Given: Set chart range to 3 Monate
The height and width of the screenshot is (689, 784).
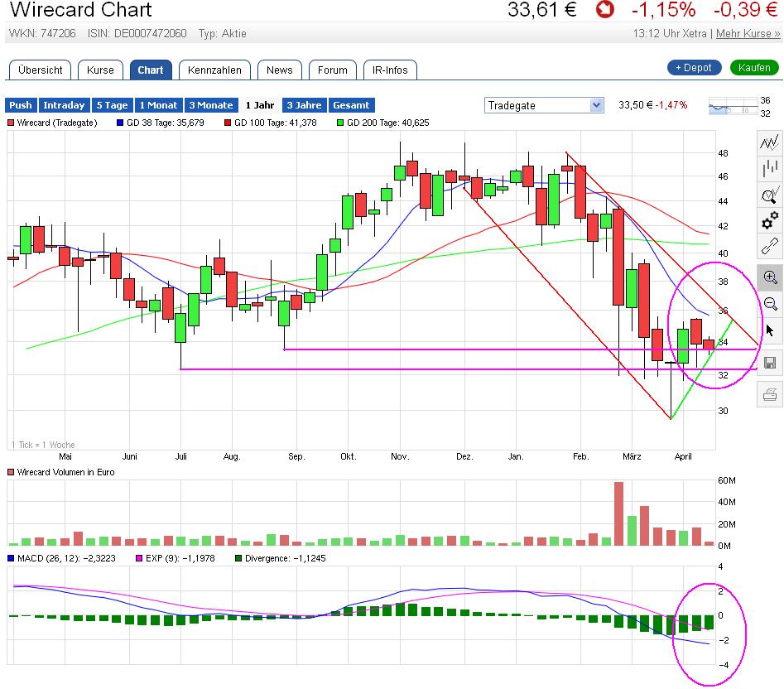Looking at the screenshot, I should 211,105.
